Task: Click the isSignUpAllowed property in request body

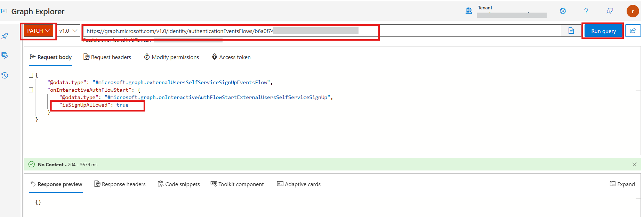Action: pos(84,105)
